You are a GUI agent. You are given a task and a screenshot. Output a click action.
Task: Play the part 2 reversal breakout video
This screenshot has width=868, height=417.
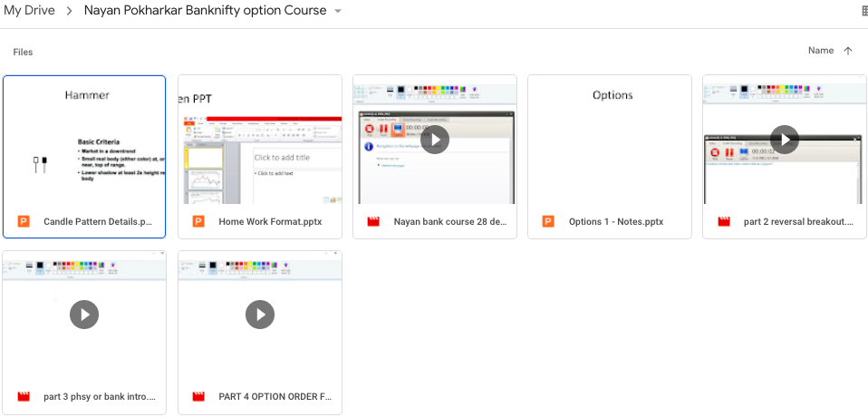(785, 139)
